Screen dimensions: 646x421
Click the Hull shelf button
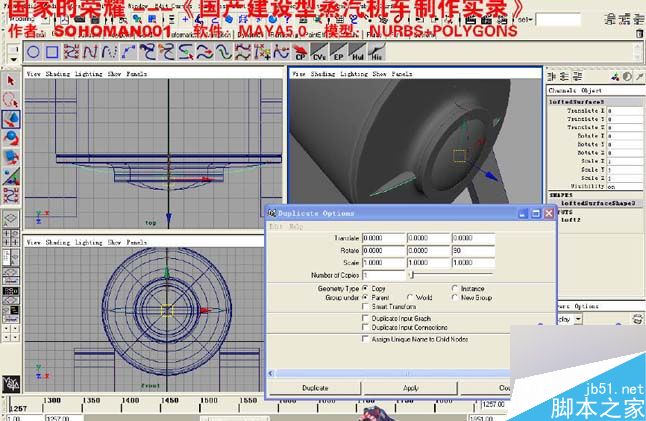[357, 52]
